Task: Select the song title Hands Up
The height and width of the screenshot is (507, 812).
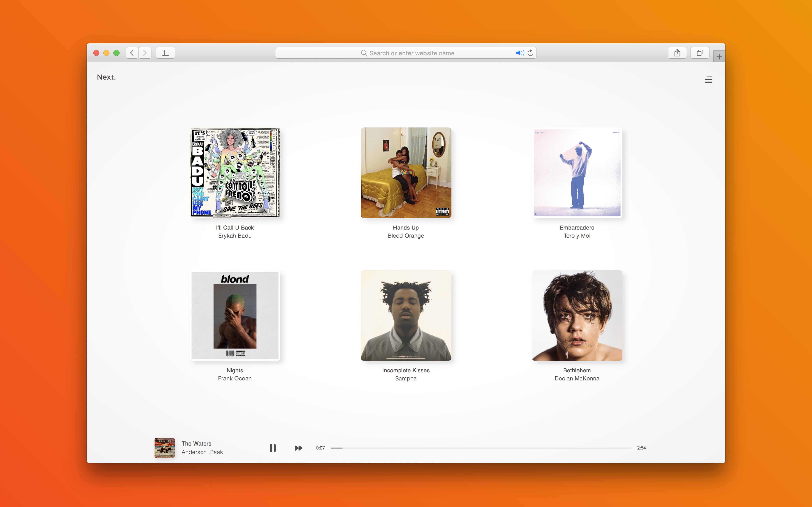Action: tap(406, 228)
